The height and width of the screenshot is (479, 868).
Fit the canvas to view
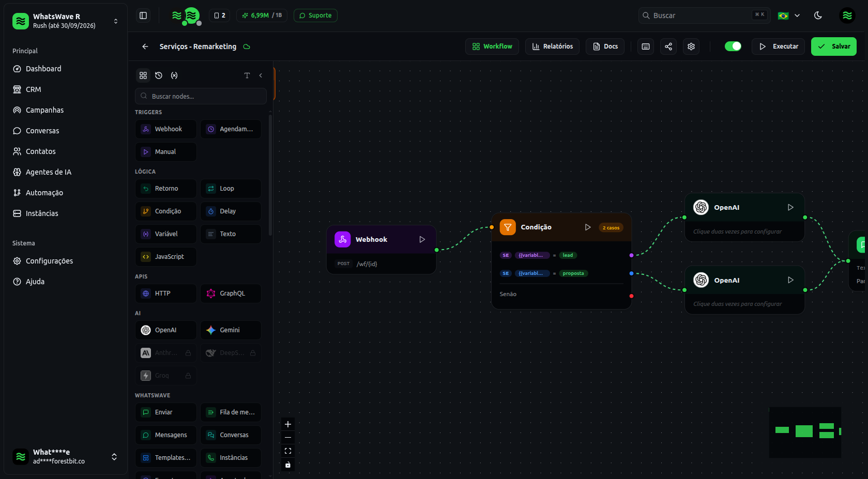pyautogui.click(x=288, y=451)
